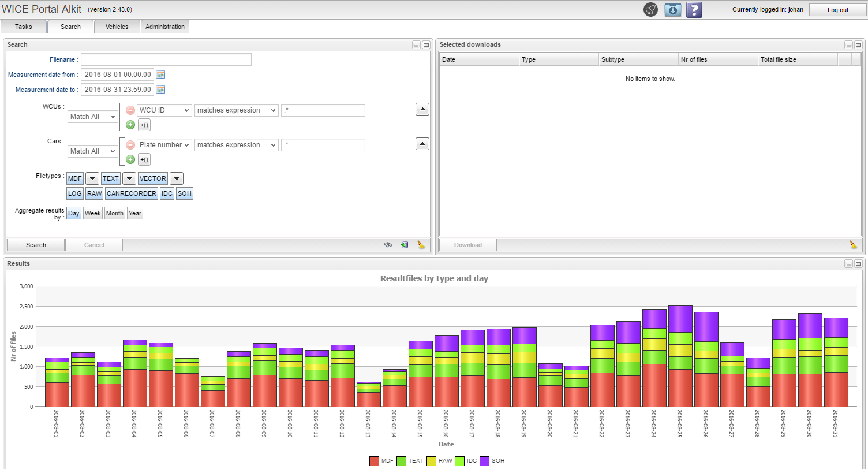Expand the VECTOR filetype dropdown arrow
The image size is (868, 469).
(177, 179)
